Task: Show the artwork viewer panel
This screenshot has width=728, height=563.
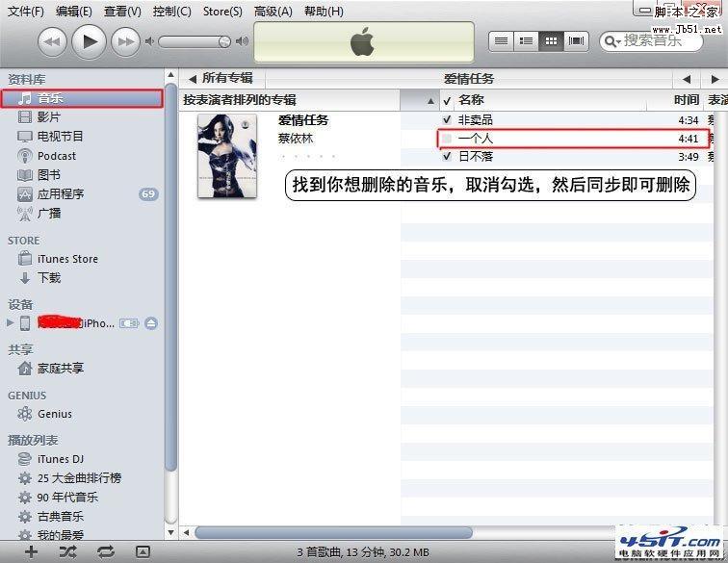Action: click(x=143, y=551)
